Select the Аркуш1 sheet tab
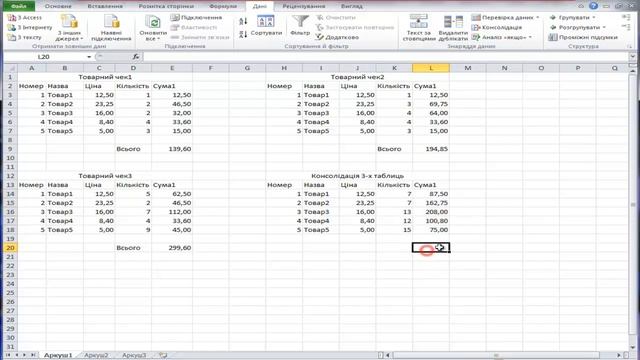Image resolution: width=640 pixels, height=360 pixels. coord(58,355)
